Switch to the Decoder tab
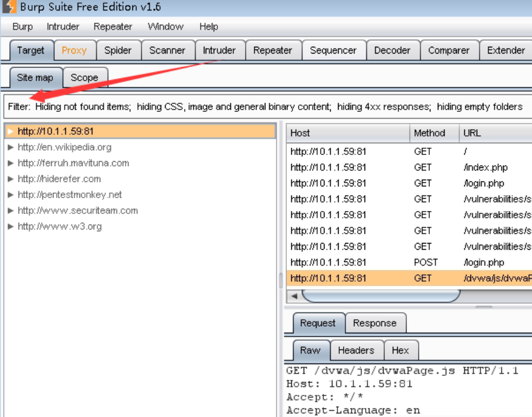This screenshot has width=532, height=417. click(392, 50)
